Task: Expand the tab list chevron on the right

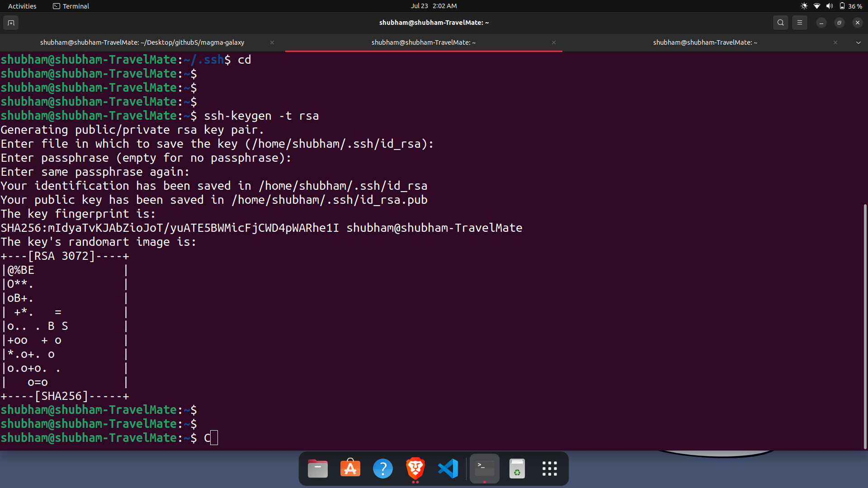Action: click(x=858, y=42)
